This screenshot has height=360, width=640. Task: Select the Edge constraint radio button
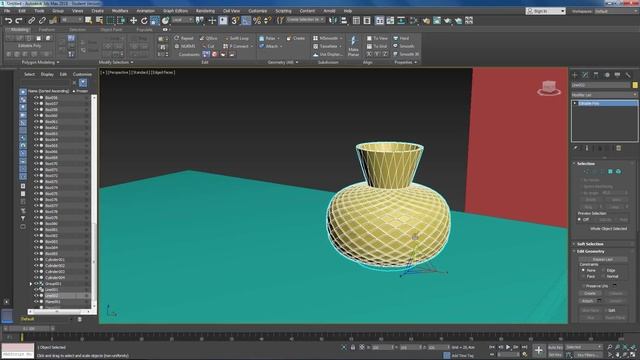603,270
